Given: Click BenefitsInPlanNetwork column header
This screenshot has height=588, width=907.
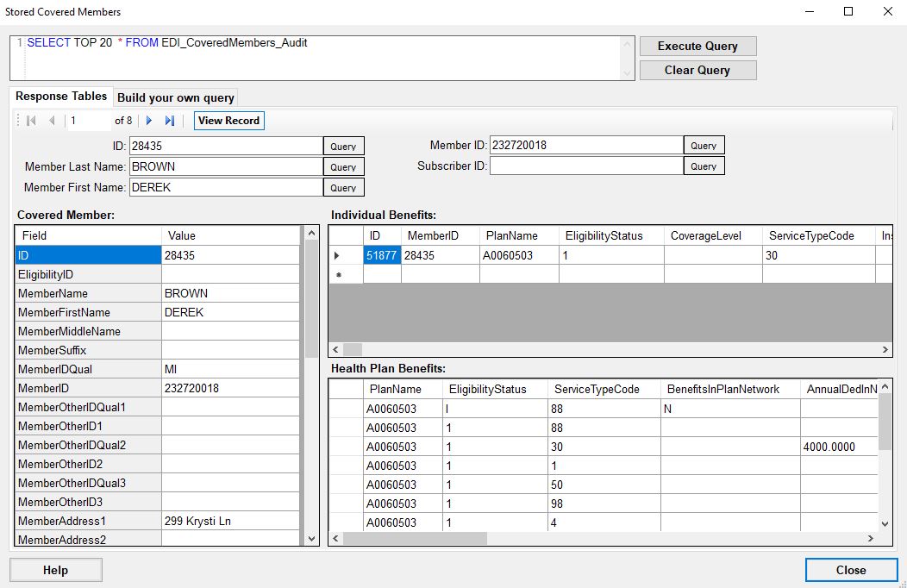Looking at the screenshot, I should point(730,389).
